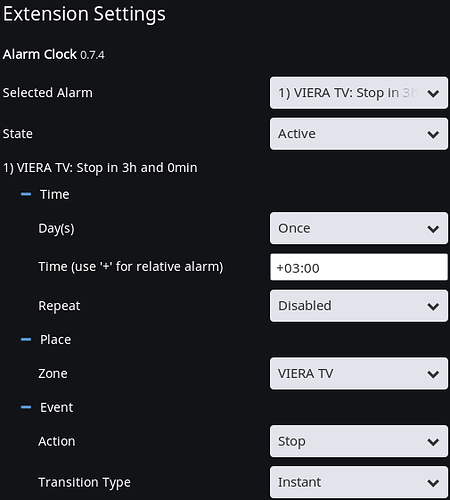Click the Transition Type dropdown chevron

433,483
